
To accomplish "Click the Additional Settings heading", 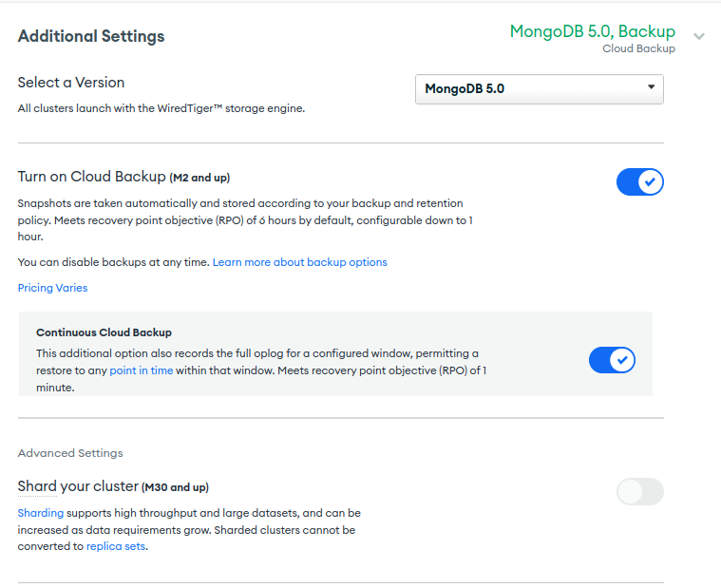I will tap(91, 36).
